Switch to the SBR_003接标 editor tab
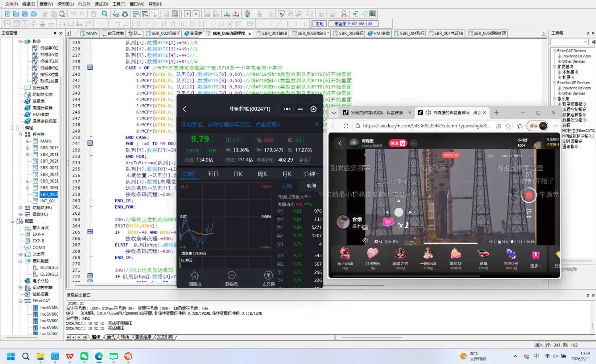596x364 pixels. [348, 33]
